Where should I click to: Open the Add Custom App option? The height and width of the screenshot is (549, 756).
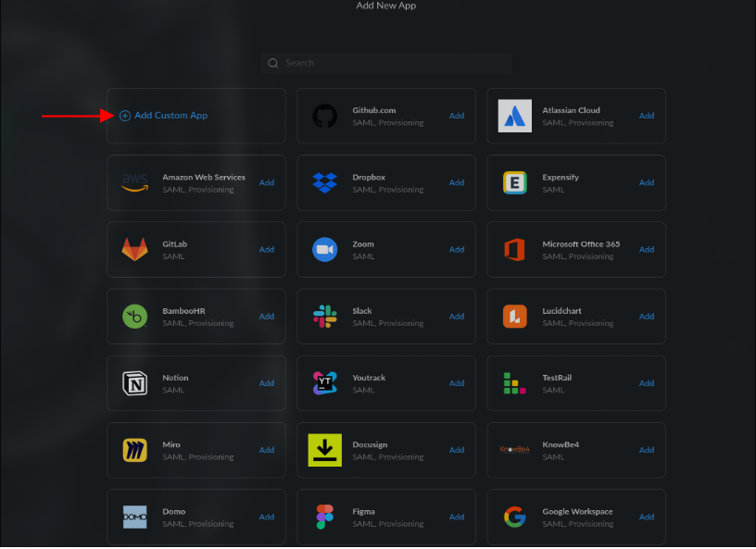click(165, 115)
